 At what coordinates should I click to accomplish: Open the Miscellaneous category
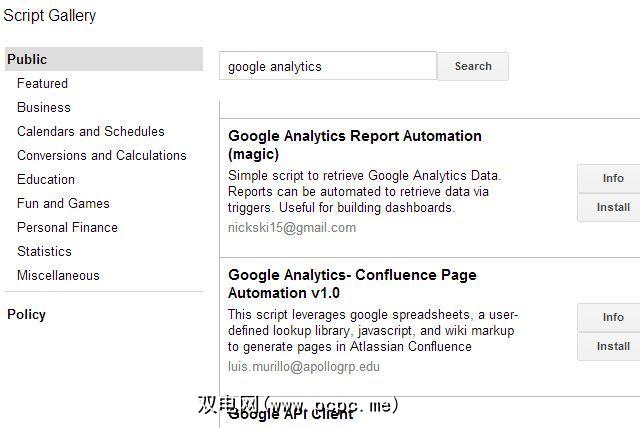[x=58, y=275]
